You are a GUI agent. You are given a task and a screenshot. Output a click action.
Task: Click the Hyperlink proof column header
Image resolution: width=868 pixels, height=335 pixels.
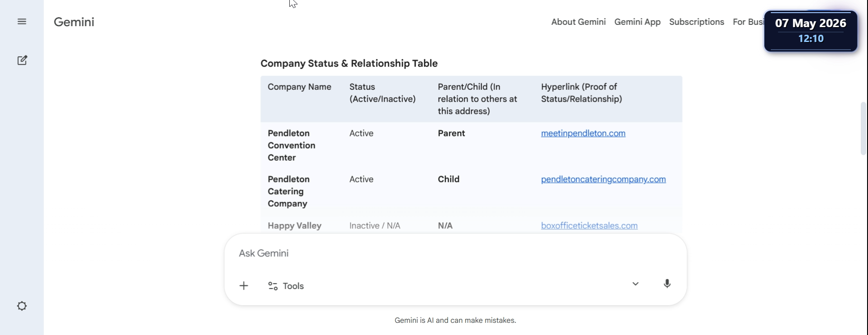point(581,93)
